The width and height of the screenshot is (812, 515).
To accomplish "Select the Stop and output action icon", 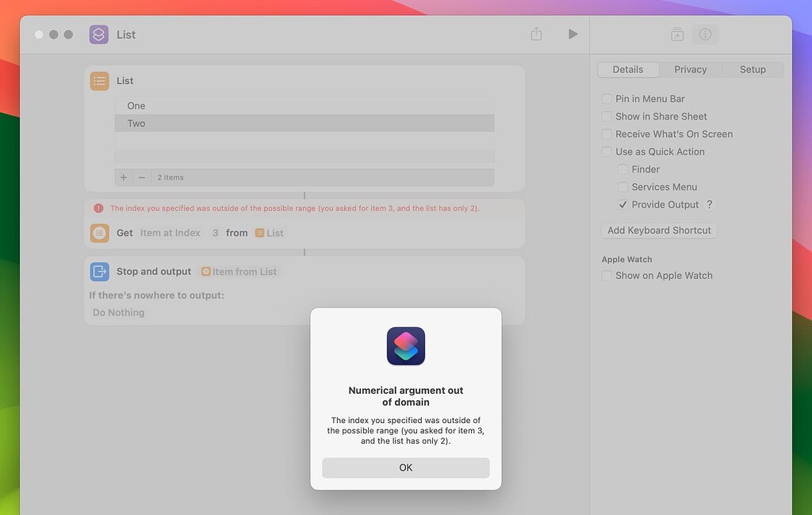I will tap(99, 271).
